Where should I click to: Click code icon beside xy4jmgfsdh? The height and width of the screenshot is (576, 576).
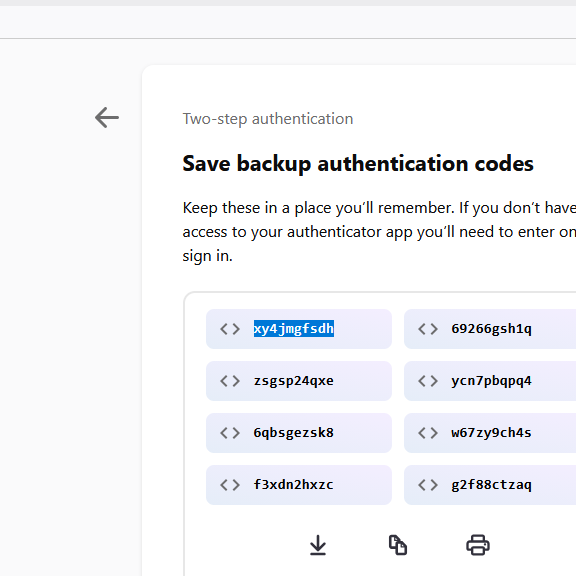pyautogui.click(x=230, y=329)
